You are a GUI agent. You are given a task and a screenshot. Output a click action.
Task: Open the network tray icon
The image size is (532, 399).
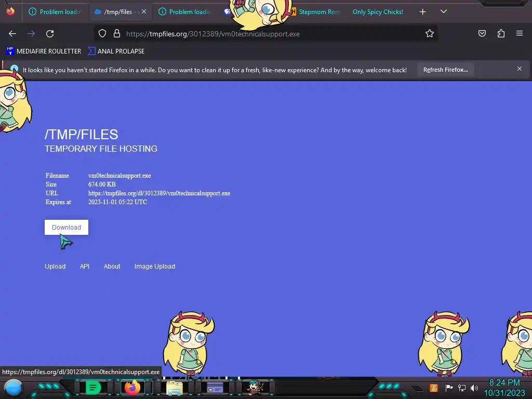(x=462, y=388)
